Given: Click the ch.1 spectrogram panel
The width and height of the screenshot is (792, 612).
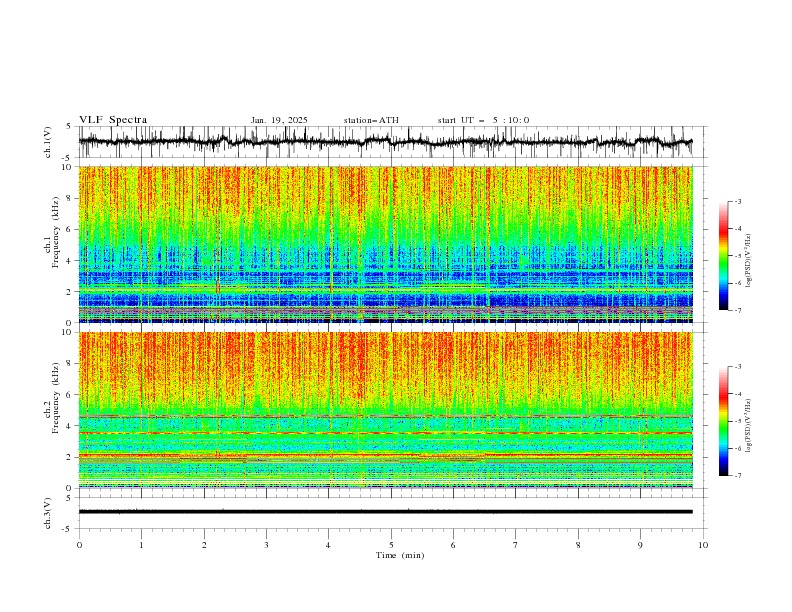Looking at the screenshot, I should click(x=385, y=244).
